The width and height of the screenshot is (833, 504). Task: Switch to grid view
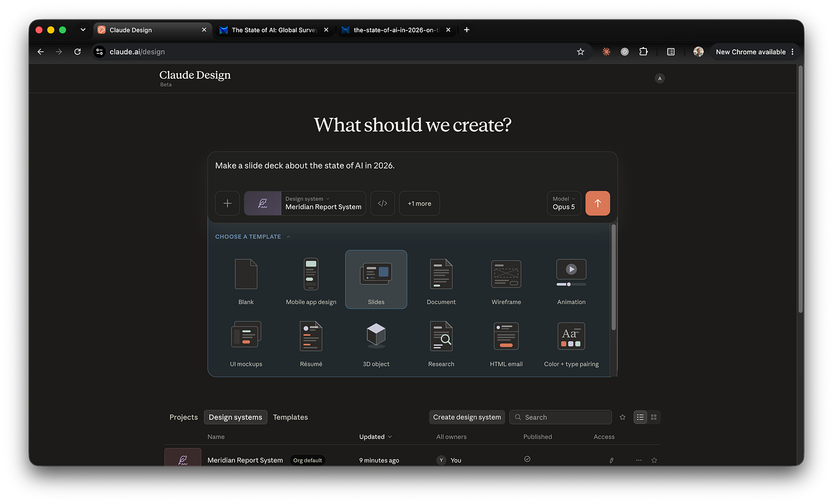654,417
